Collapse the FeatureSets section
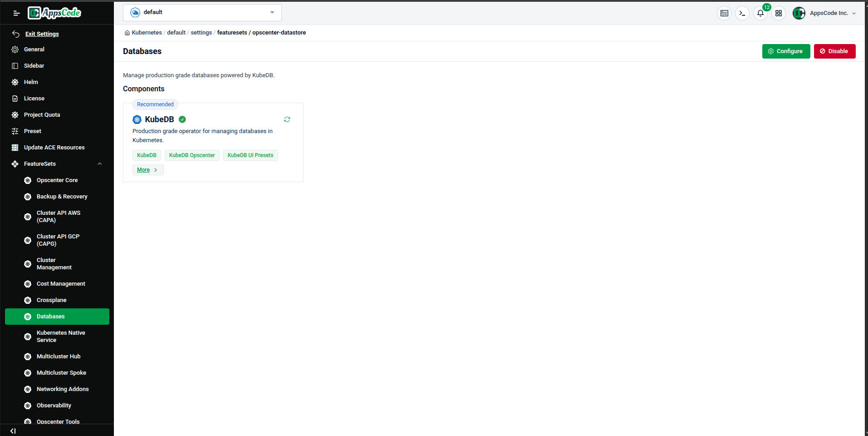Image resolution: width=868 pixels, height=436 pixels. 99,163
